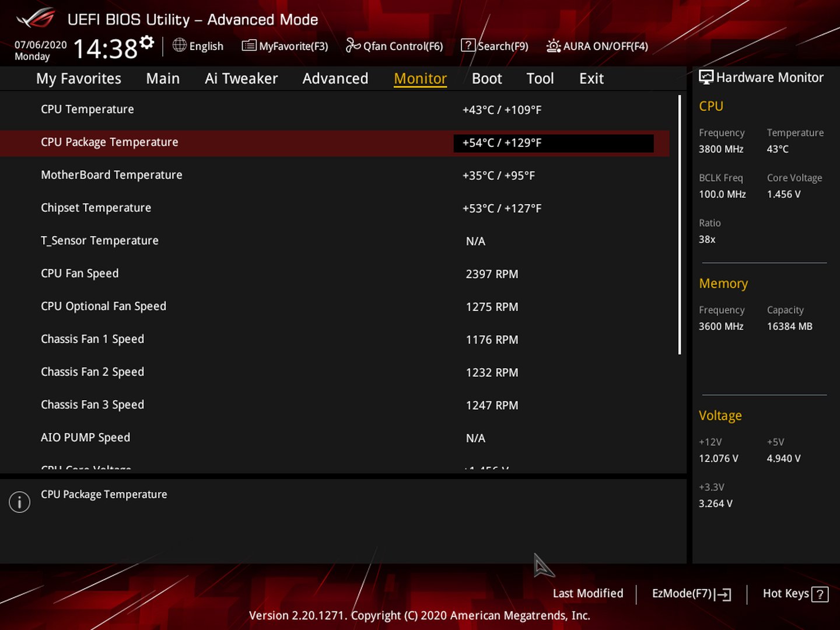The height and width of the screenshot is (630, 840).
Task: Click the 100.0 MHz BCLK value
Action: click(722, 194)
